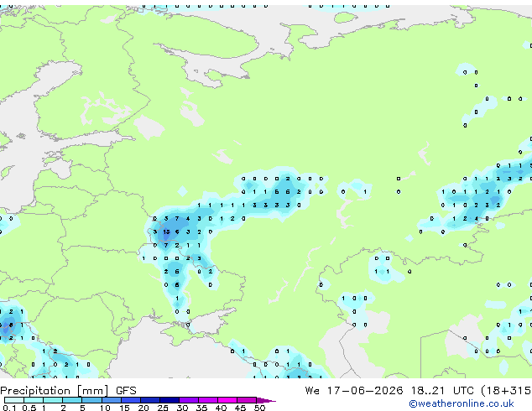Click the '15' precipitation value on the map
This screenshot has width=532, height=411.
coord(166,232)
